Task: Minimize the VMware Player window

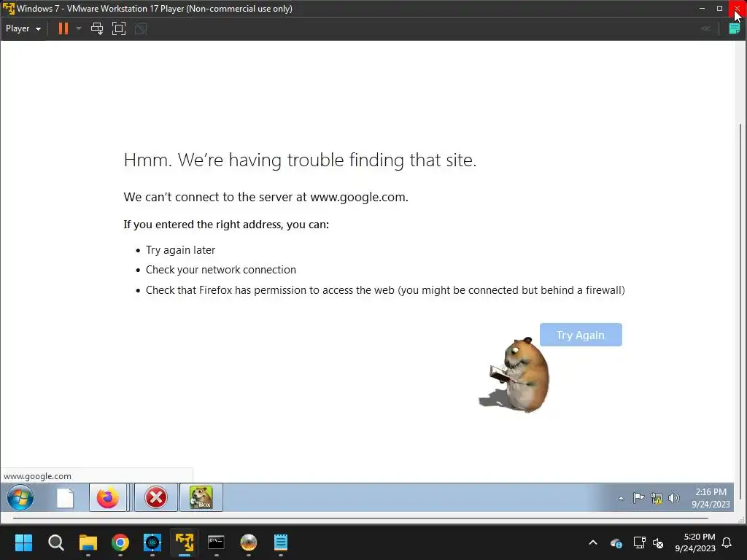Action: pyautogui.click(x=702, y=9)
